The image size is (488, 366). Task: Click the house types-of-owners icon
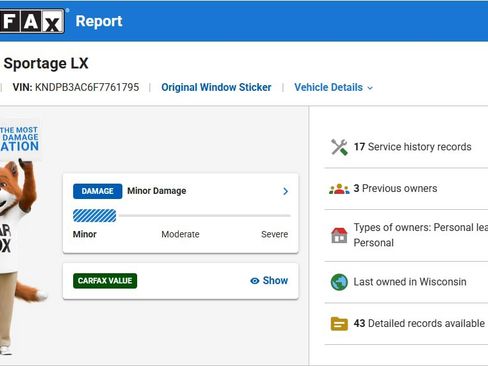339,235
